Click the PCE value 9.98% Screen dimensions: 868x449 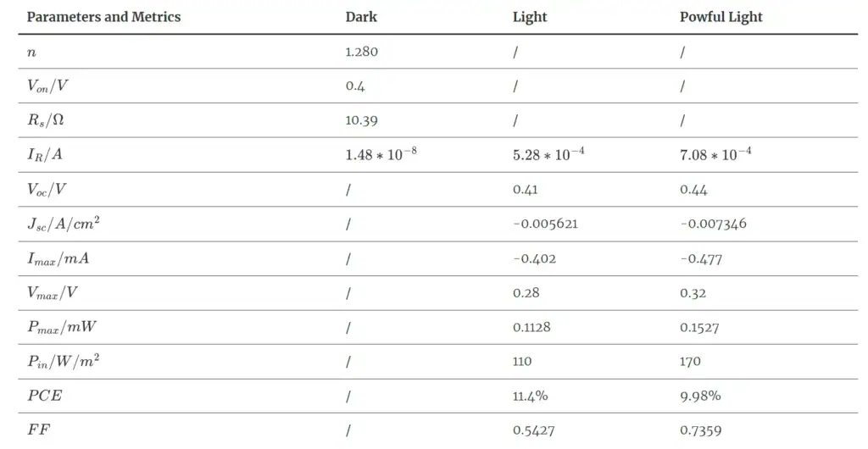(700, 396)
